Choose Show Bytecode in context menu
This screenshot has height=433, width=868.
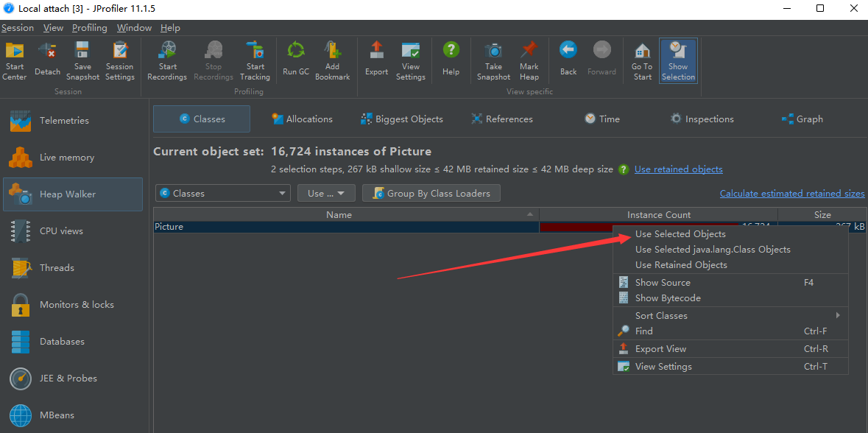(x=731, y=298)
